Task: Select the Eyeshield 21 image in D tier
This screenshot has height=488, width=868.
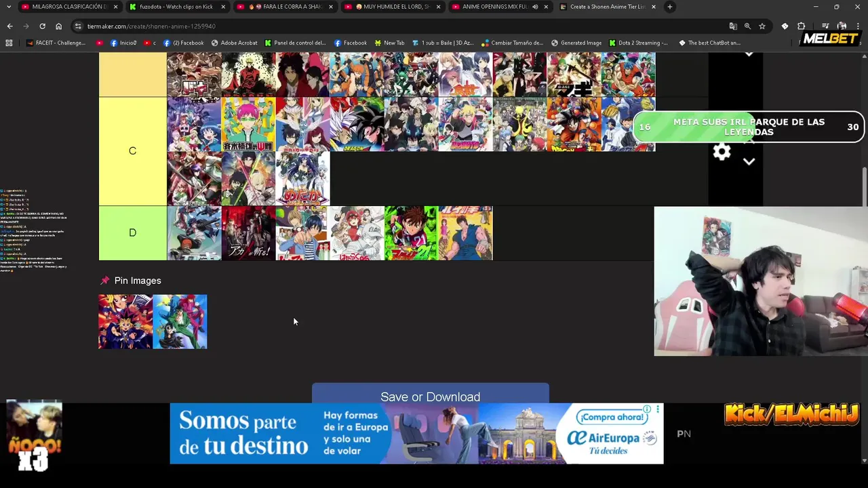Action: coord(411,233)
